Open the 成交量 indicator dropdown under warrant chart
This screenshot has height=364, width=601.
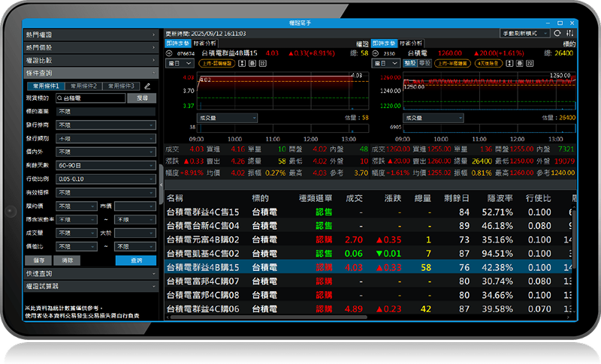228,118
